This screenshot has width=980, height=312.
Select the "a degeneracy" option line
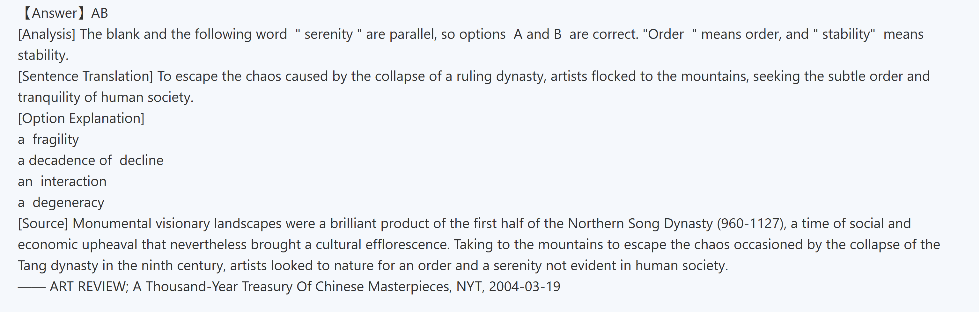point(61,203)
